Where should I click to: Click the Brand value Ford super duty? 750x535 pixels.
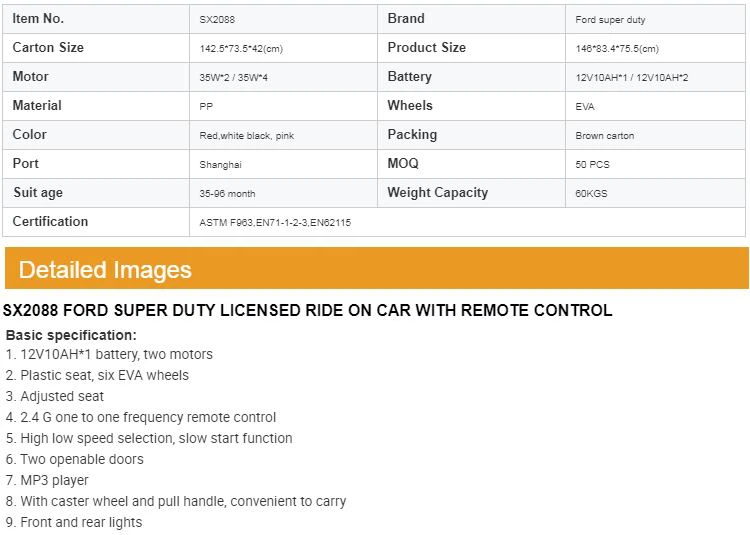point(610,19)
